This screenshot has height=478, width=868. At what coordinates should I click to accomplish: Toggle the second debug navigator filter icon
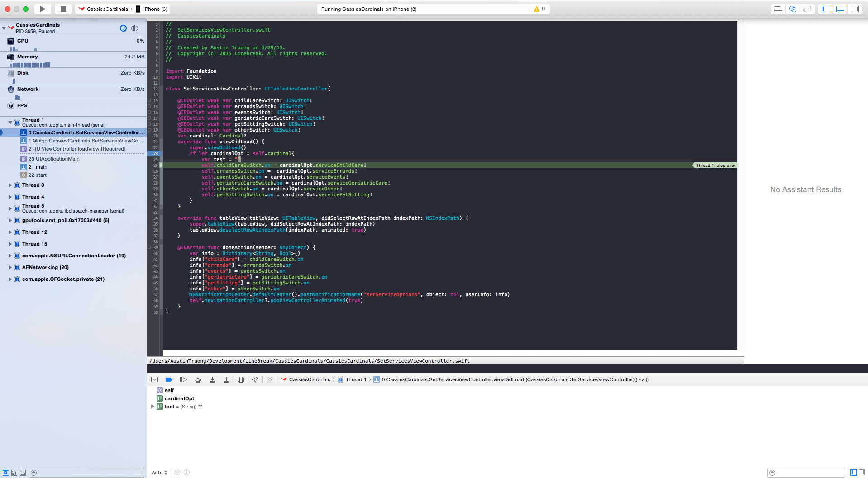[14, 473]
